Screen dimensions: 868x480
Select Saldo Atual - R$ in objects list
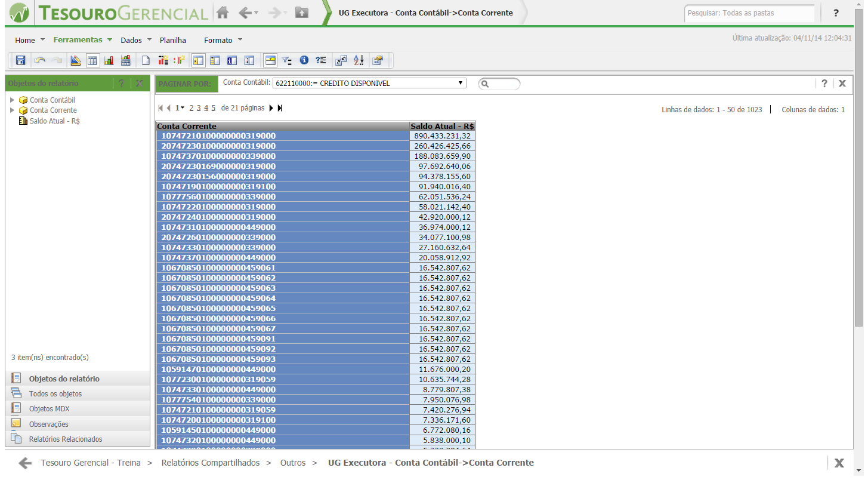coord(55,121)
